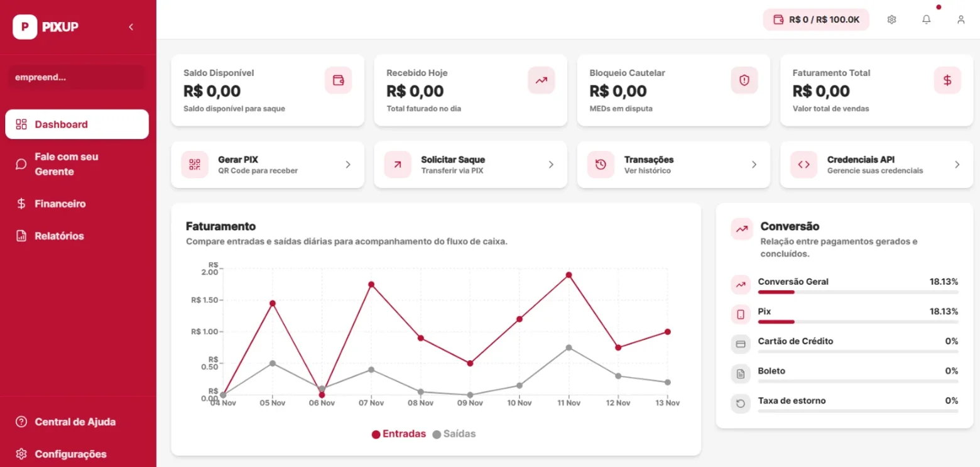Click the Conversão Geral progress bar
The height and width of the screenshot is (467, 980).
(x=858, y=292)
